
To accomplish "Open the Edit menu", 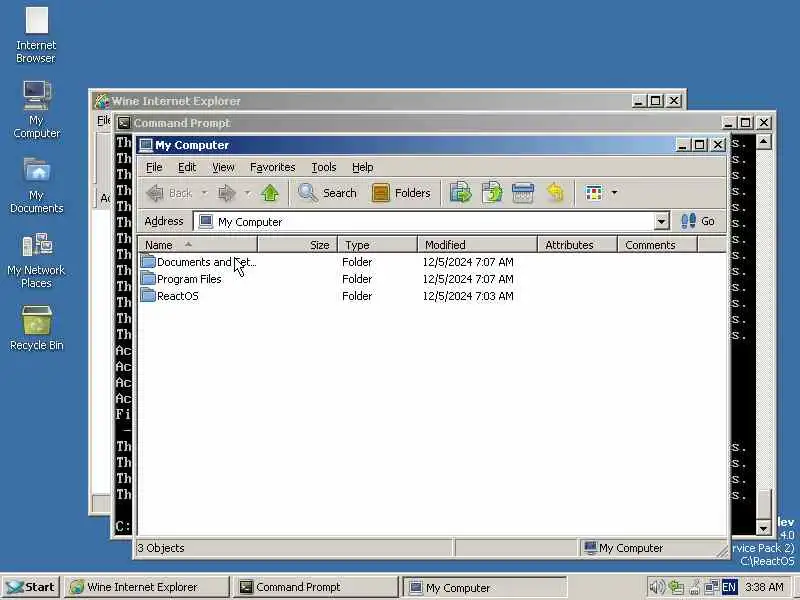I will tap(187, 167).
